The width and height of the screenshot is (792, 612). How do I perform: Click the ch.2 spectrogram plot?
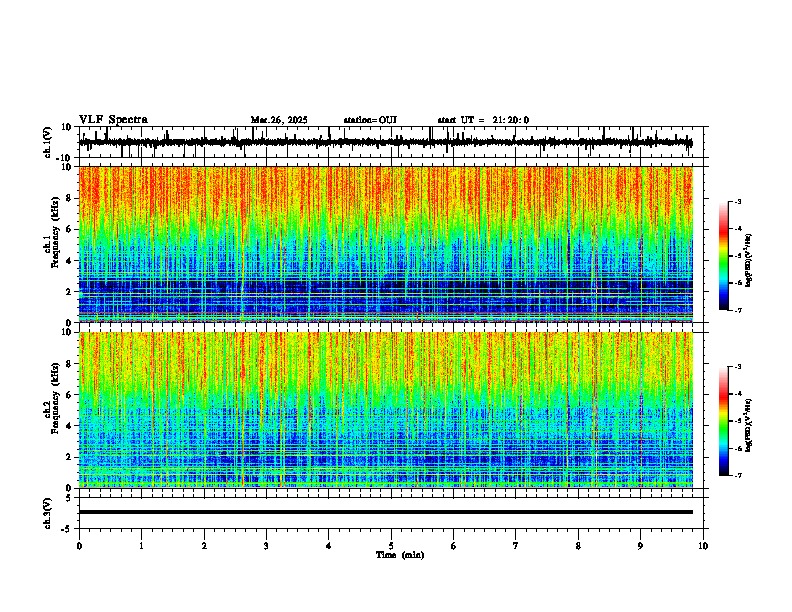(386, 410)
